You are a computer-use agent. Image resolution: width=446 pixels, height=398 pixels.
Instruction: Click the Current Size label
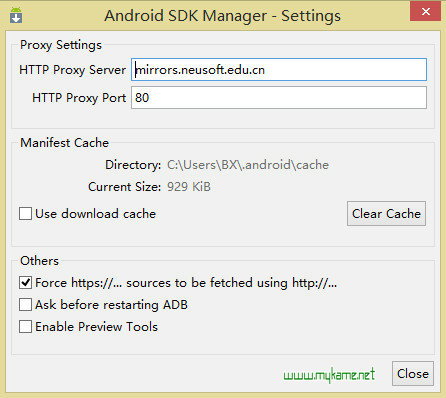(x=124, y=187)
